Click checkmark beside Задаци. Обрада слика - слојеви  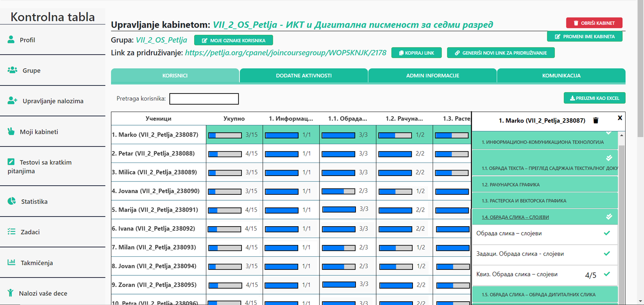[607, 253]
